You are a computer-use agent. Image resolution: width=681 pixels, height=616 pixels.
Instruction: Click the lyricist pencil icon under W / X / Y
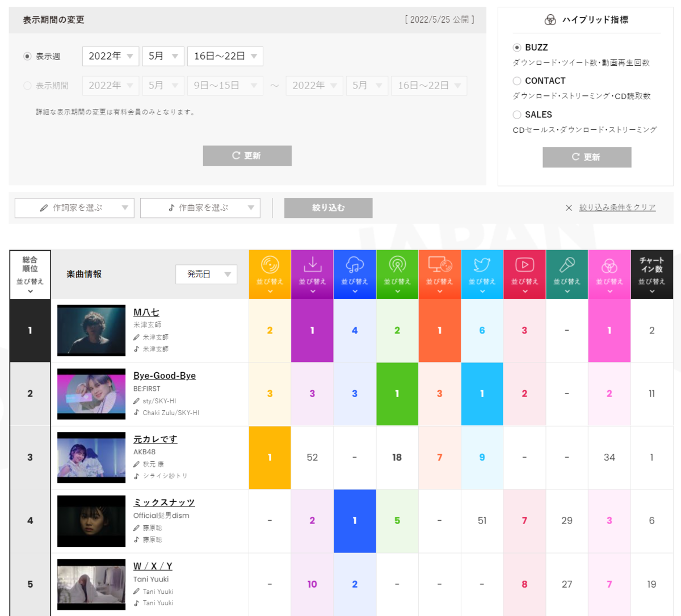tap(136, 591)
